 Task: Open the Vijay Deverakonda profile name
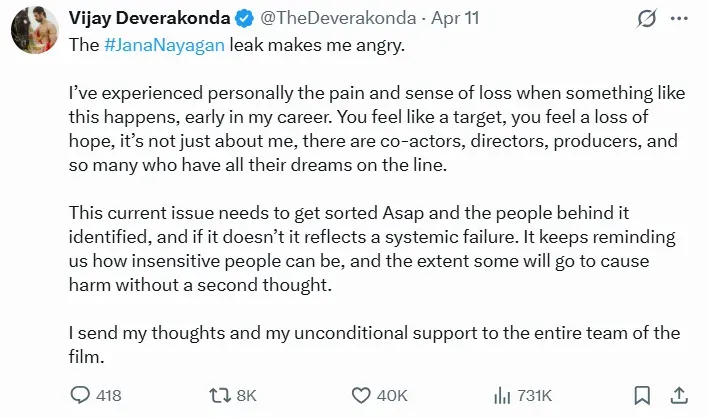pyautogui.click(x=149, y=19)
